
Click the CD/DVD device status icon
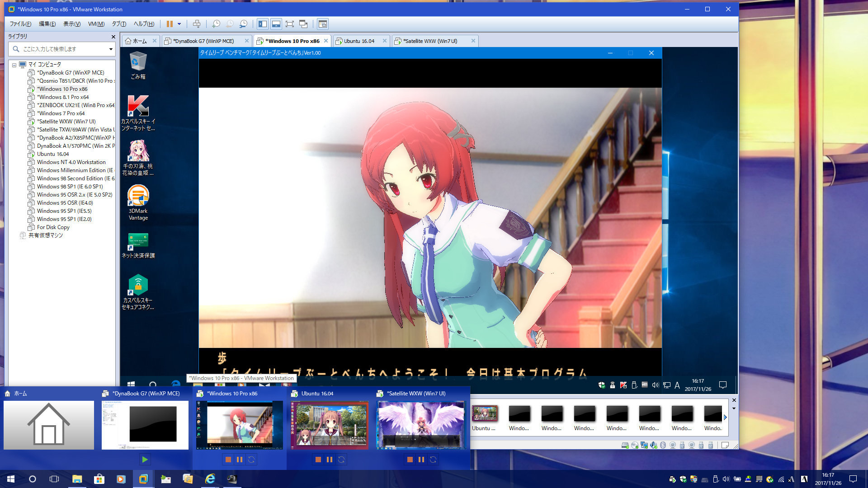[x=635, y=446]
